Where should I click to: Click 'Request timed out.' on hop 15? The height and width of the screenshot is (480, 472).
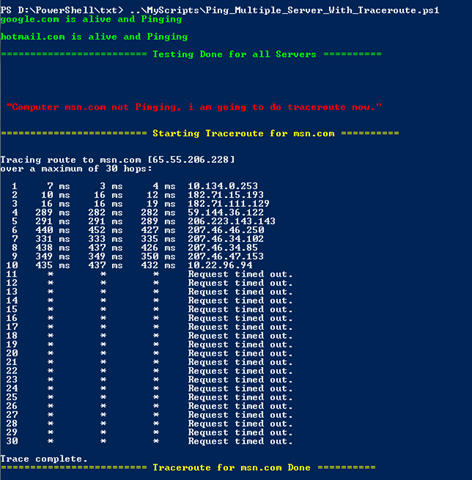coord(240,309)
